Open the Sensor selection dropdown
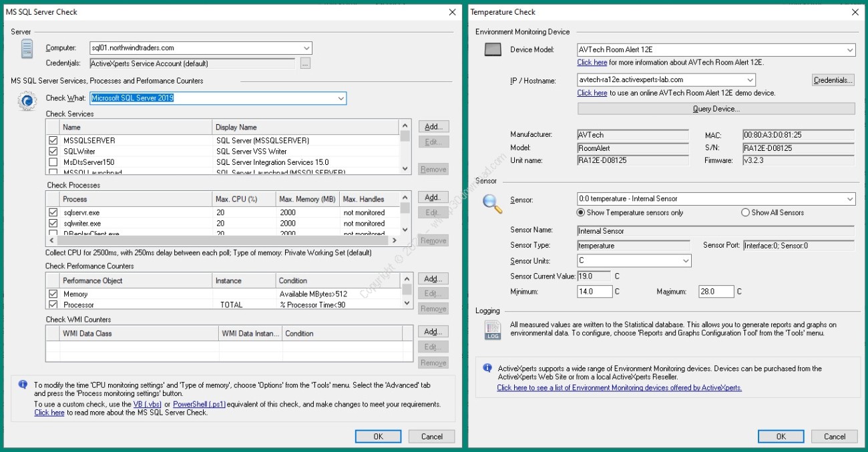The width and height of the screenshot is (868, 452). point(849,199)
